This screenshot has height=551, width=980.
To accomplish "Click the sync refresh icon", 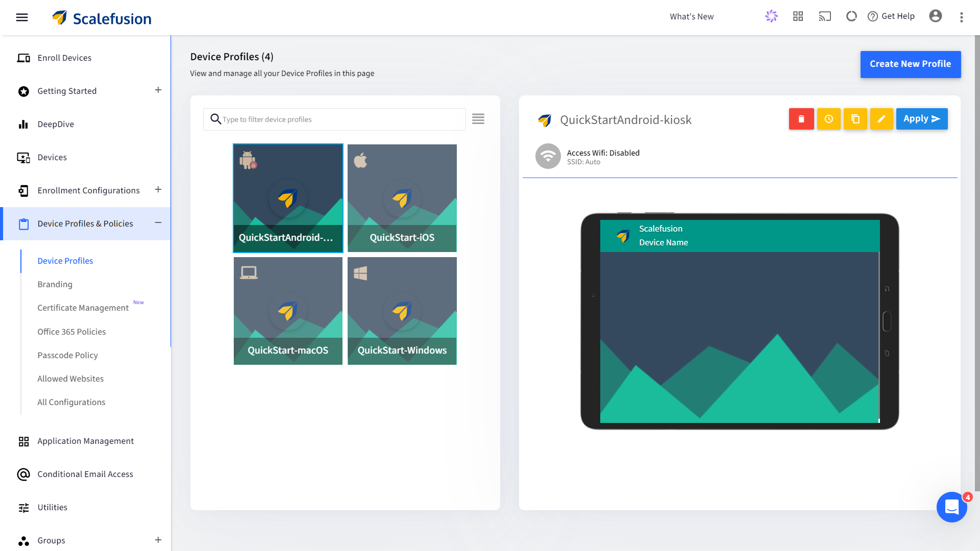I will [x=851, y=16].
